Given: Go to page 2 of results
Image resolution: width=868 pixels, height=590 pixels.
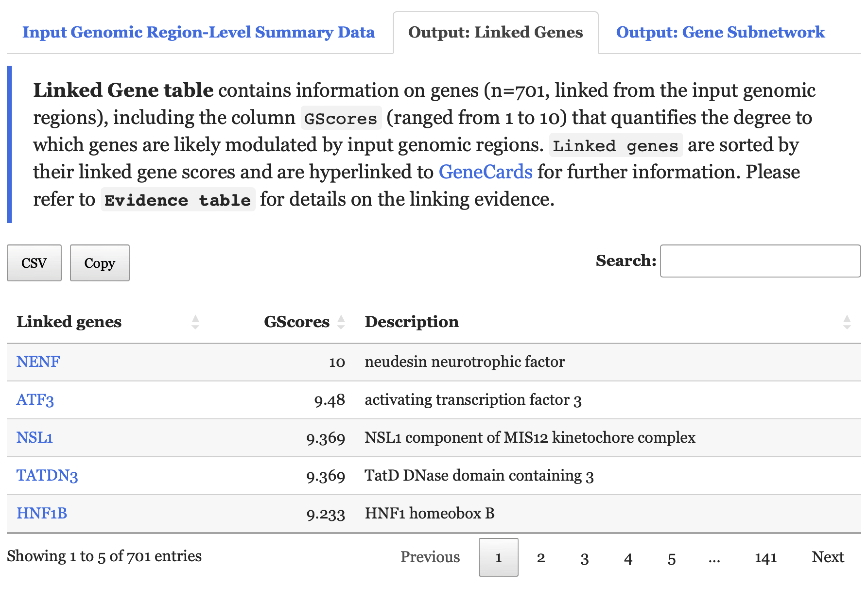Looking at the screenshot, I should (x=541, y=557).
